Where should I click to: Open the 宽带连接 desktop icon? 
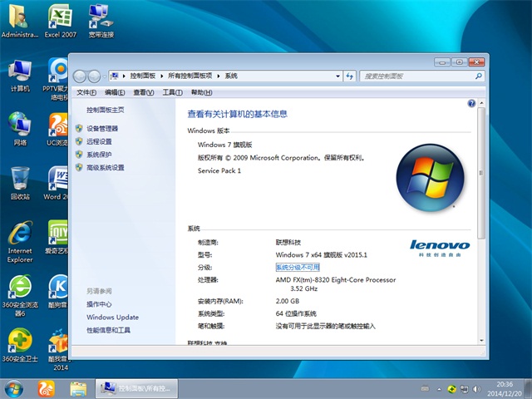(100, 20)
